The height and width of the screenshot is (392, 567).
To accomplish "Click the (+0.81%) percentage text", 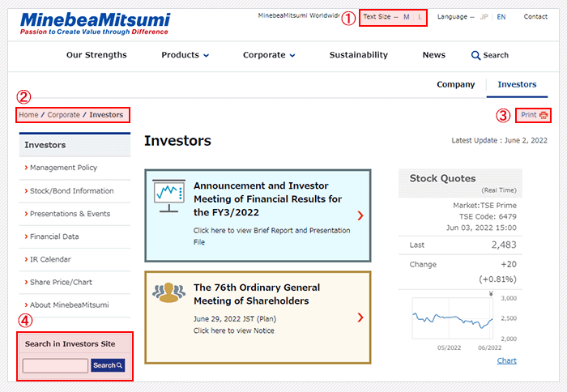I will coord(497,279).
